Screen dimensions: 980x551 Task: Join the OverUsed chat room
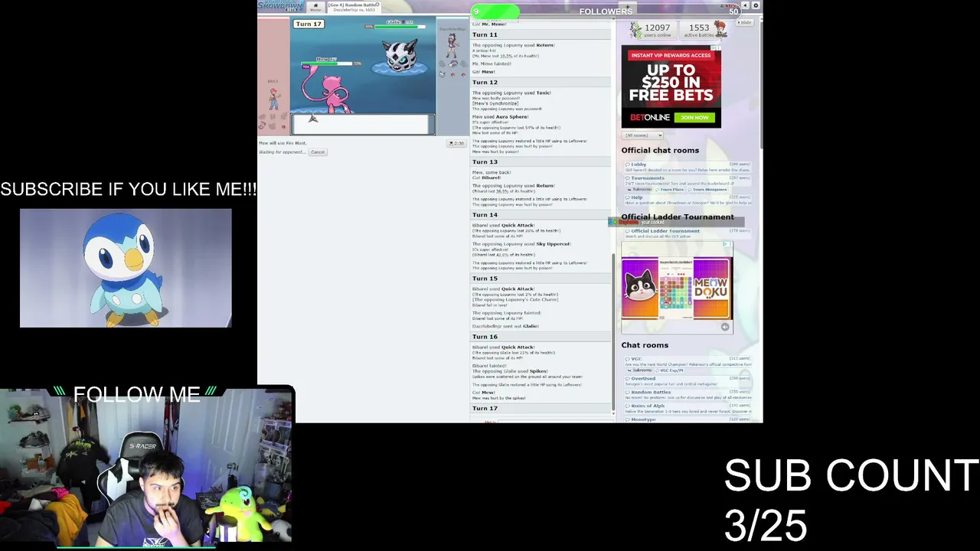tap(687, 381)
